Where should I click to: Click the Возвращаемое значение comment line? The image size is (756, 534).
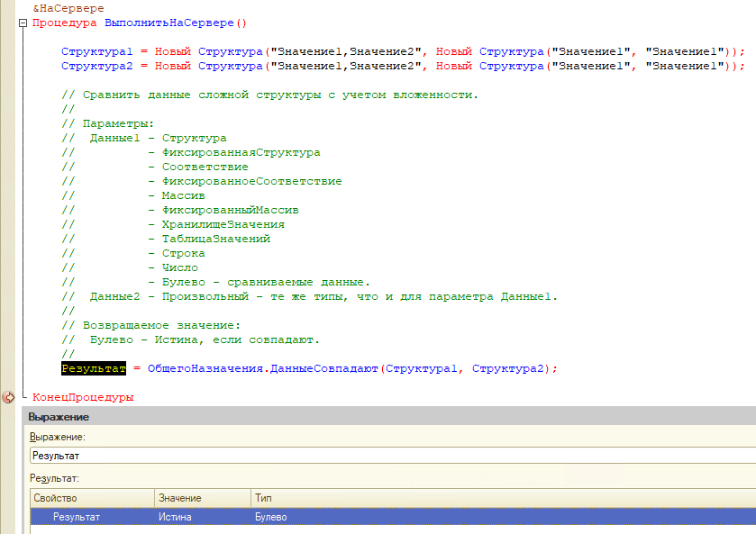tap(162, 325)
